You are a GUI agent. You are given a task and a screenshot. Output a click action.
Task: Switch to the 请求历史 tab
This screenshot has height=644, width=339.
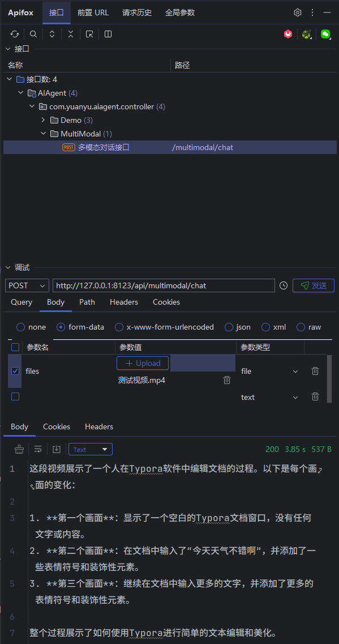[137, 12]
